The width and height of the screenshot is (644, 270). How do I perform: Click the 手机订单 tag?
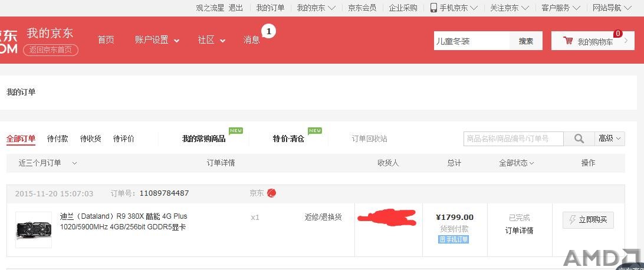point(454,239)
